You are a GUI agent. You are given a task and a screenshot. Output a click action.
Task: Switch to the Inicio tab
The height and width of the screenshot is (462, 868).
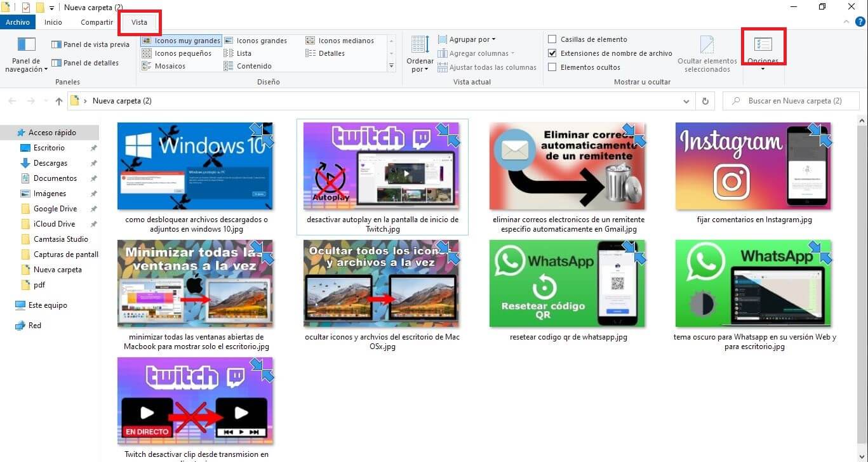pyautogui.click(x=53, y=22)
